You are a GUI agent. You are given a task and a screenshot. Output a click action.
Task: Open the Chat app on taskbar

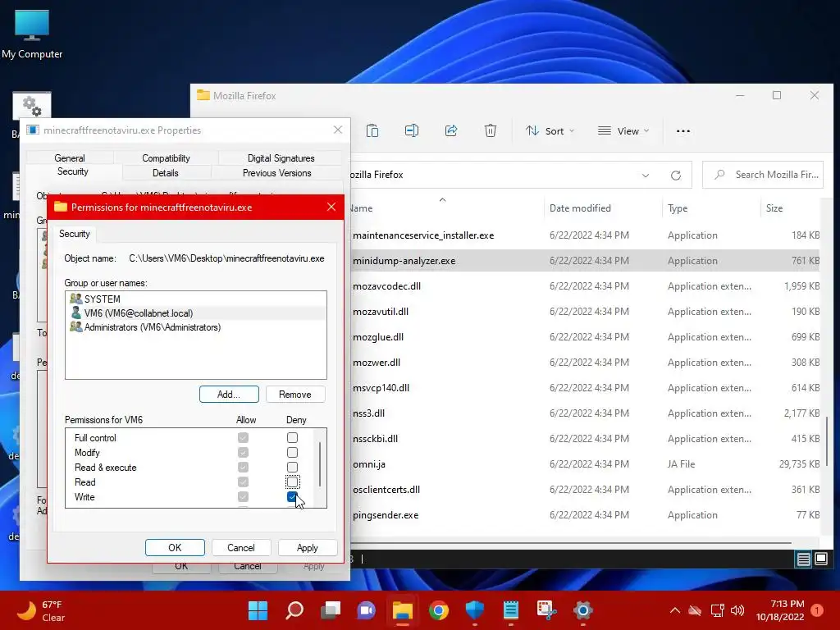[x=367, y=610]
